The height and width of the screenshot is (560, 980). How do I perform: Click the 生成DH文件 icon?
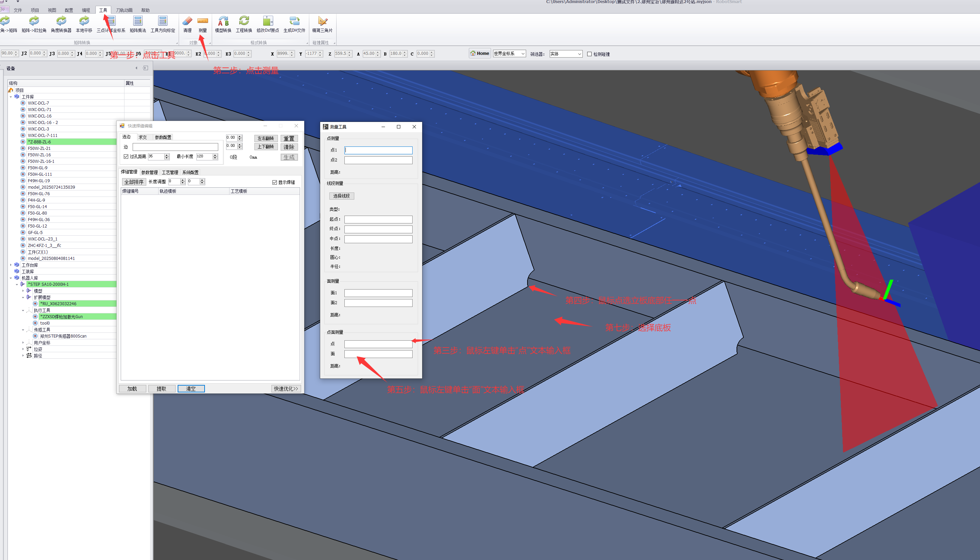[294, 21]
